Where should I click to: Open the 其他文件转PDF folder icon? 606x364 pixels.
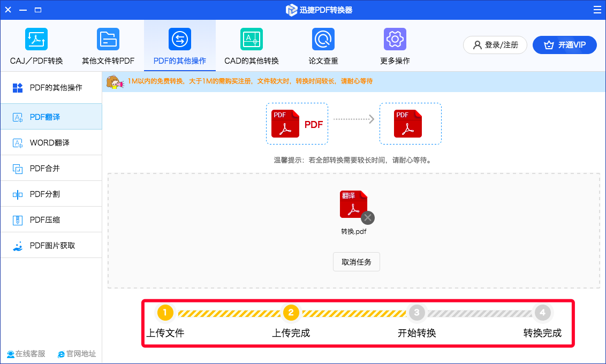click(x=108, y=39)
